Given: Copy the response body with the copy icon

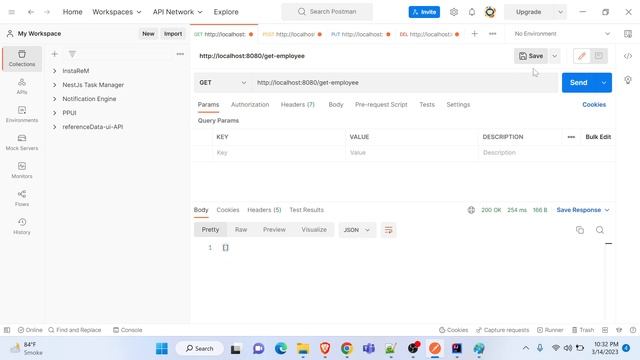Looking at the screenshot, I should [580, 230].
